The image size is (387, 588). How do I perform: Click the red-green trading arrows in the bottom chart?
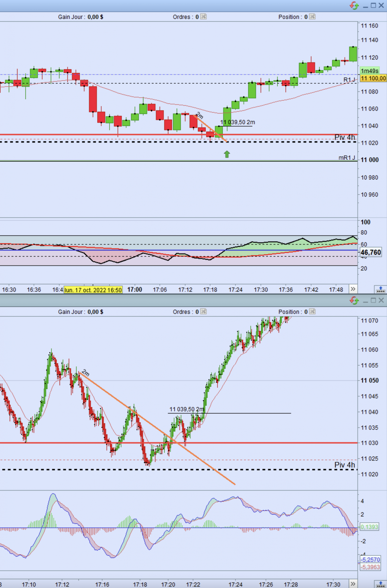coord(354,300)
